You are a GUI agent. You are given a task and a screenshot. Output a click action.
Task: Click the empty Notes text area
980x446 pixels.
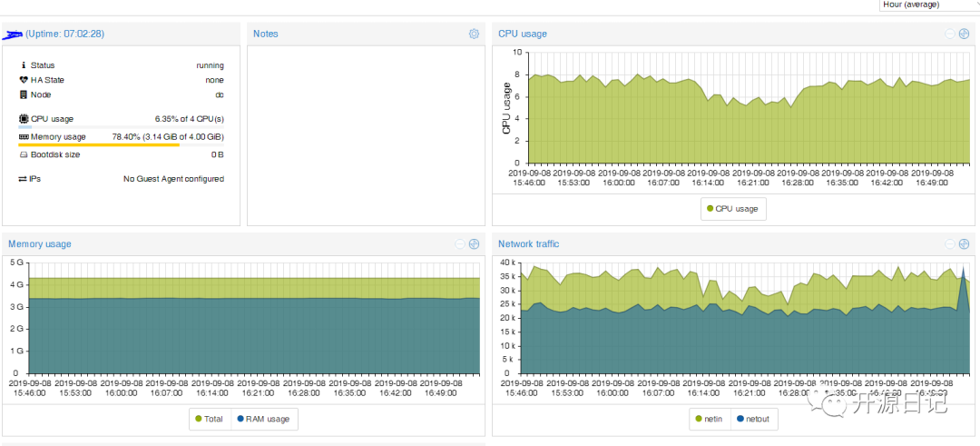coord(367,135)
